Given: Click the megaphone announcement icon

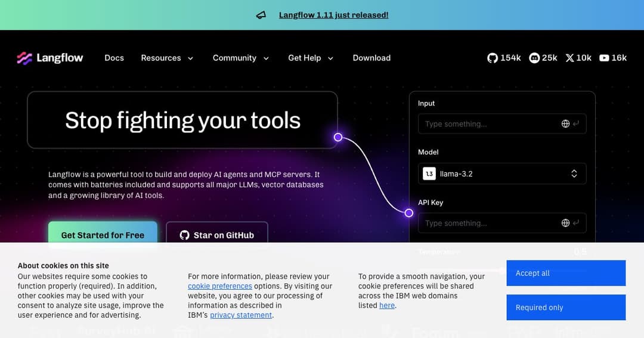Looking at the screenshot, I should [261, 15].
